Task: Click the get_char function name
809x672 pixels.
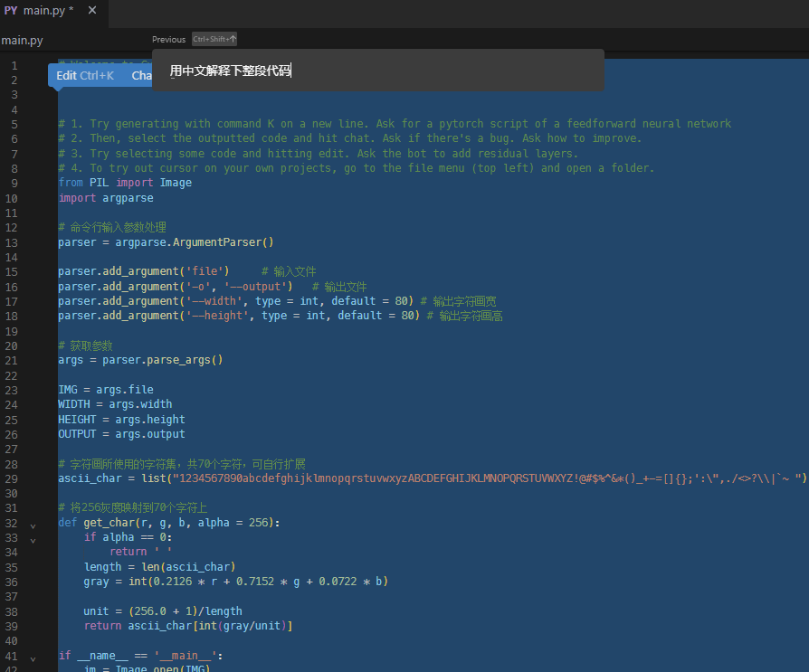Action: click(109, 523)
